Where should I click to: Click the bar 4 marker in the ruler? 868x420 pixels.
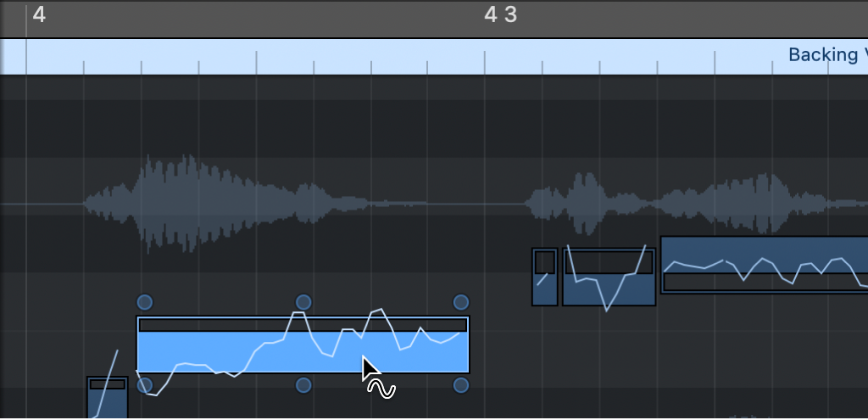pyautogui.click(x=39, y=14)
